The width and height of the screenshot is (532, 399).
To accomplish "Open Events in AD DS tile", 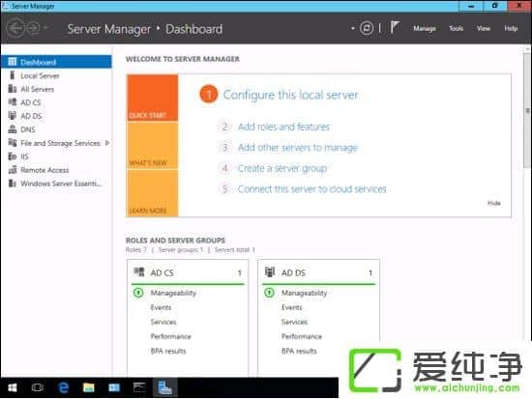I will coord(292,307).
